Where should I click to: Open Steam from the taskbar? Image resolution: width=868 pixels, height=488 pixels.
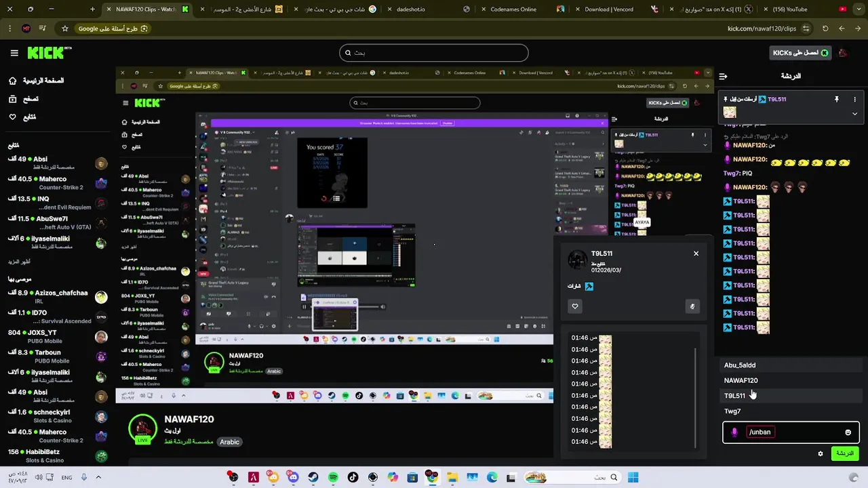[x=313, y=478]
